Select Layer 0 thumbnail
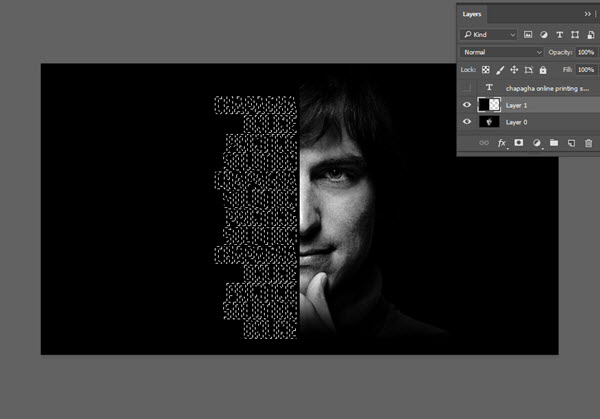The image size is (600, 419). (489, 122)
